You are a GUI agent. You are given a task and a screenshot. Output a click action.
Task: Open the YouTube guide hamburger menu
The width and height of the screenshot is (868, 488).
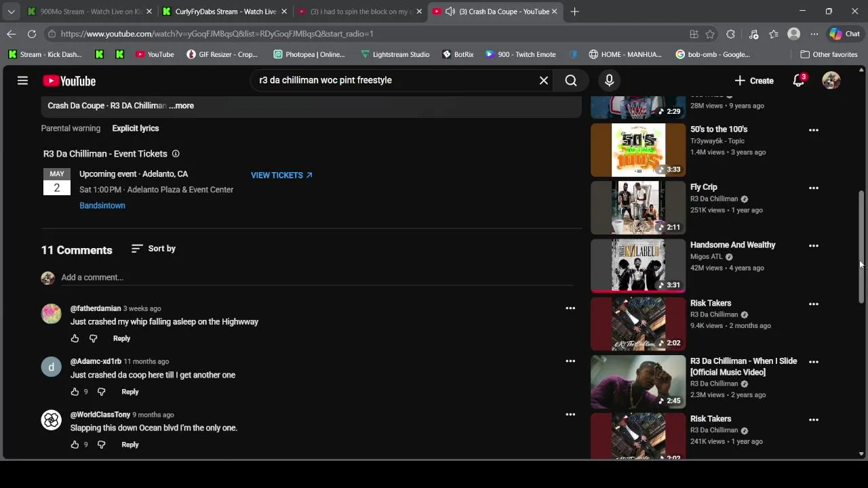click(x=22, y=81)
